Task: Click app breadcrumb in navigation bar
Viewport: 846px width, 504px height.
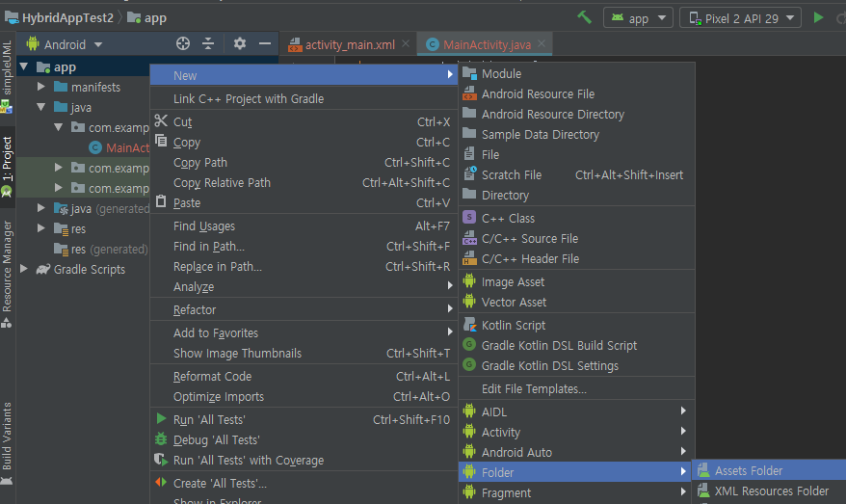Action: 146,17
